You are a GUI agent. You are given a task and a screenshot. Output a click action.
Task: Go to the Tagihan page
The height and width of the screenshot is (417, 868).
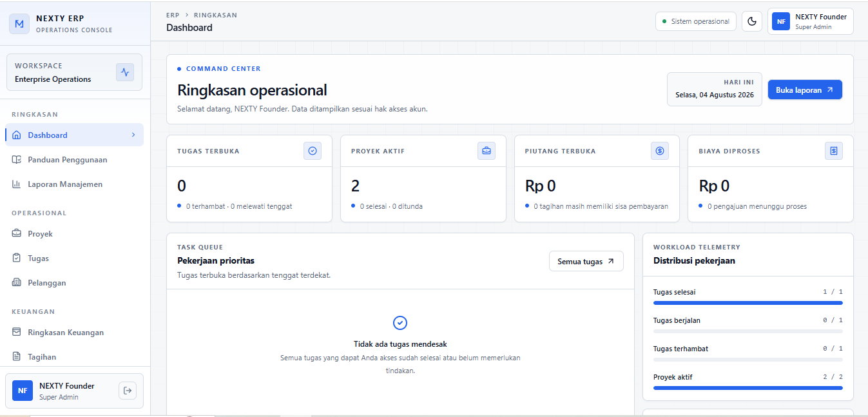[x=74, y=357]
